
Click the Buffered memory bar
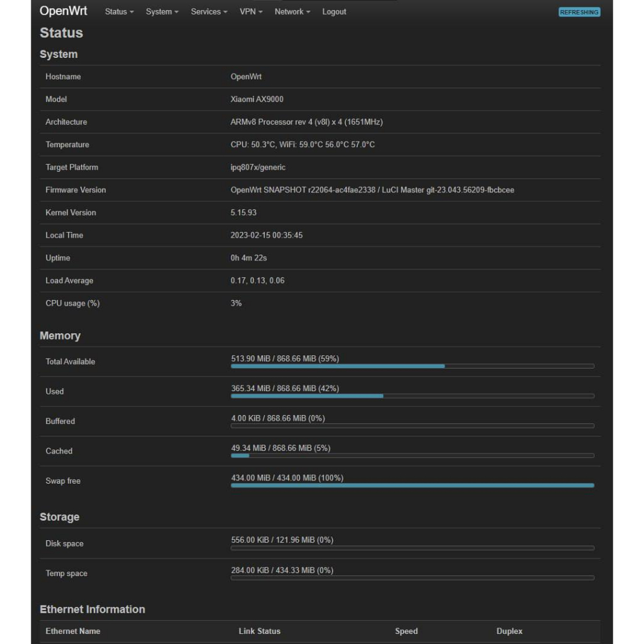(x=412, y=426)
